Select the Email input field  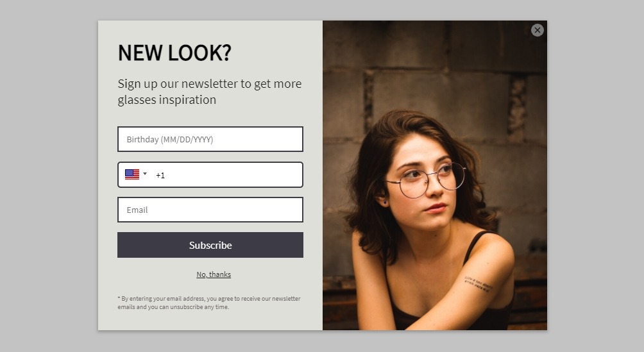click(x=210, y=210)
